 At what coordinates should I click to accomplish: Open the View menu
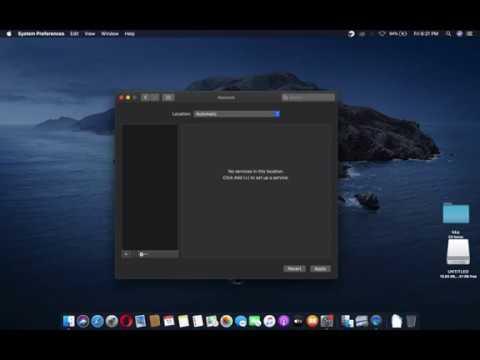coord(90,34)
